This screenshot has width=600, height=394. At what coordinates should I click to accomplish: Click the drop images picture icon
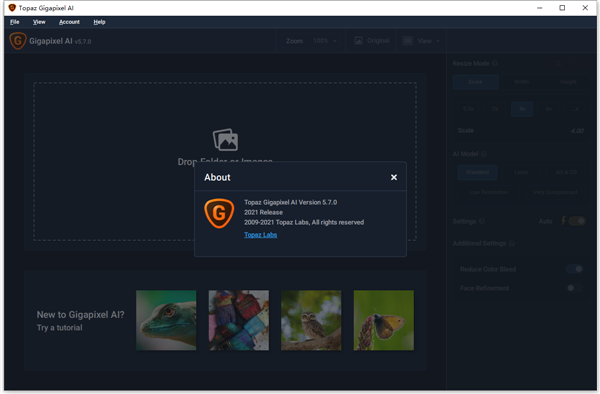[225, 140]
